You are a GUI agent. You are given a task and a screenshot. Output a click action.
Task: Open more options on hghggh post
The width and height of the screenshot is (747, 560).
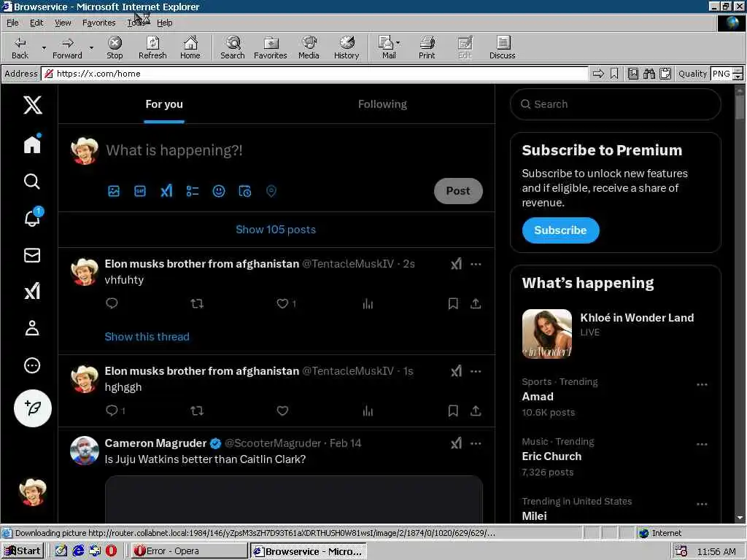[476, 371]
